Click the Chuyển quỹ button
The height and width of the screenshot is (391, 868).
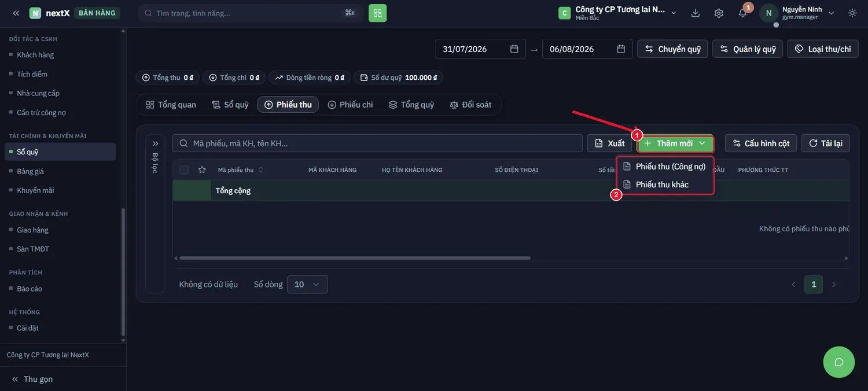pyautogui.click(x=673, y=49)
